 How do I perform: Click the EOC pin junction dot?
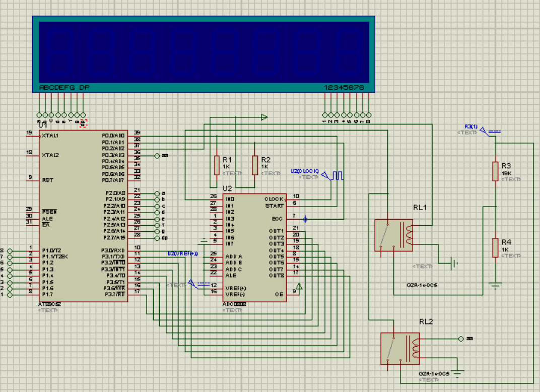[305, 219]
